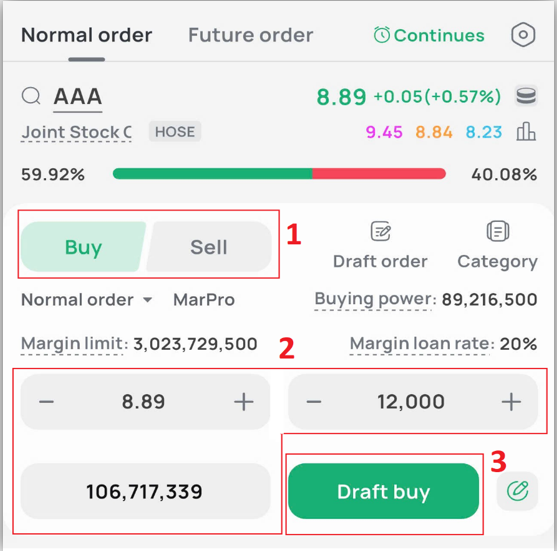
Task: Open the bar chart icon
Action: (526, 131)
